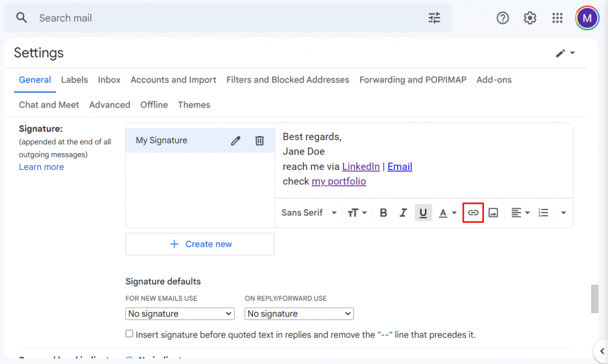Open the Themes settings tab

194,105
